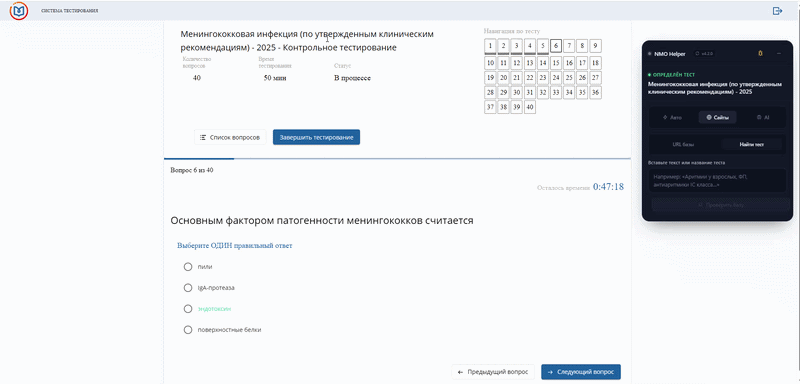Jump to question 32 in navigation

543,93
